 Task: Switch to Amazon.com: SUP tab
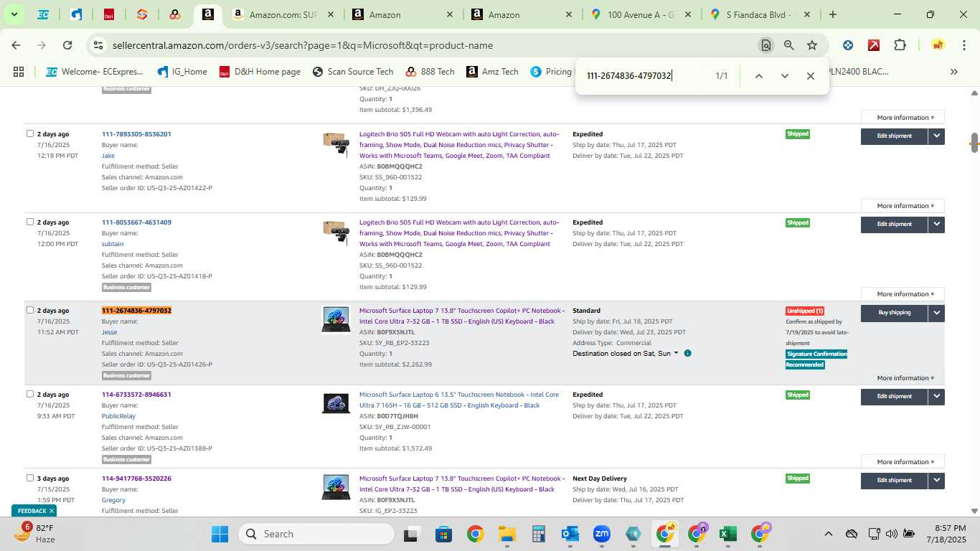pyautogui.click(x=283, y=14)
